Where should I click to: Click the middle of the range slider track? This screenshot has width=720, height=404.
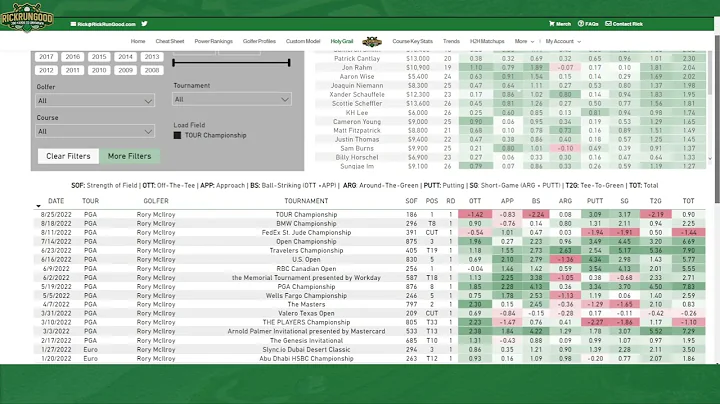point(231,62)
